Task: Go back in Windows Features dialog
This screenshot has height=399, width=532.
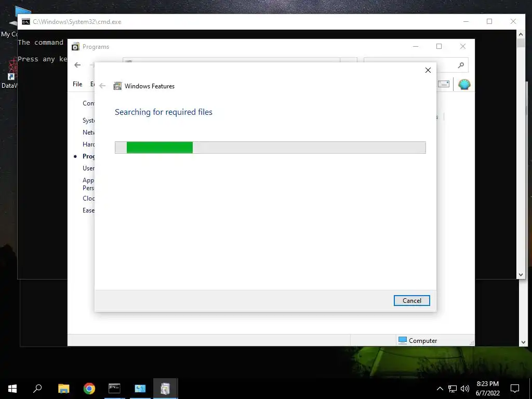Action: 102,86
